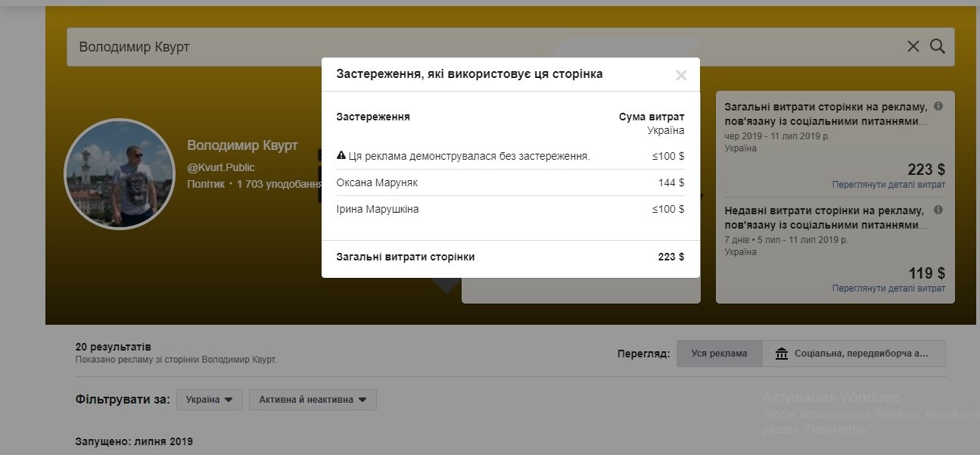Image resolution: width=980 pixels, height=455 pixels.
Task: Expand the Україна country filter dropdown
Action: tap(209, 400)
